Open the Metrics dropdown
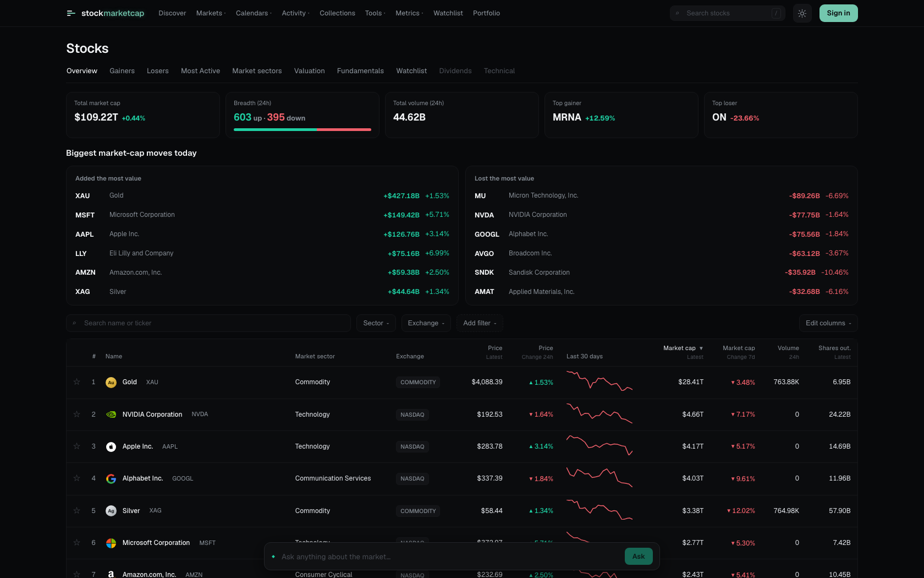The image size is (924, 578). tap(409, 13)
